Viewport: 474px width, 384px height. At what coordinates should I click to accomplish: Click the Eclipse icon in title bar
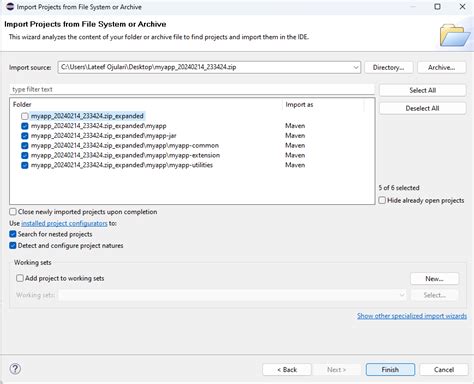pos(10,7)
